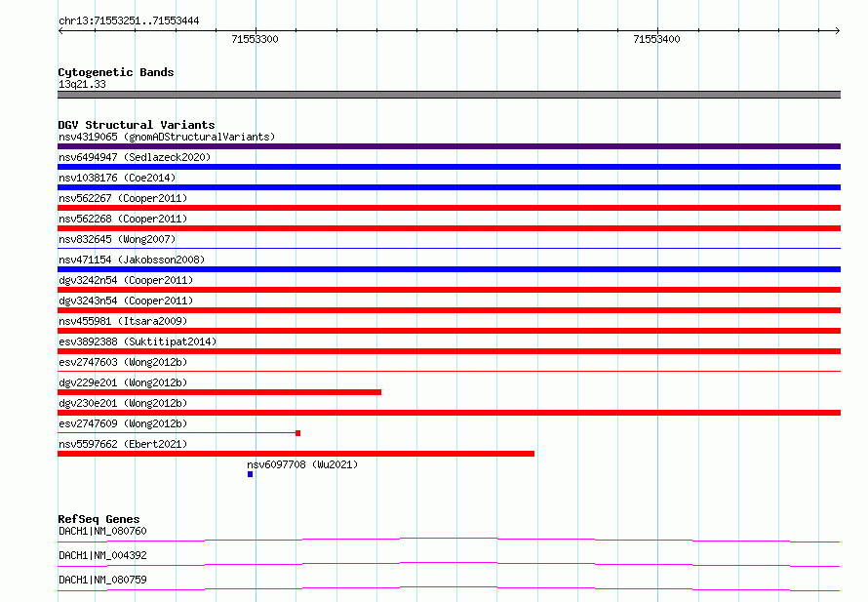Open variant esv2747609 (Wong2012b) label
The image size is (868, 602).
(123, 423)
